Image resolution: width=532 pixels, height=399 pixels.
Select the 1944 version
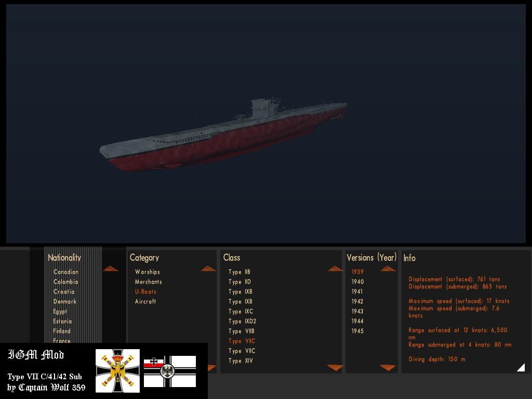tap(357, 321)
